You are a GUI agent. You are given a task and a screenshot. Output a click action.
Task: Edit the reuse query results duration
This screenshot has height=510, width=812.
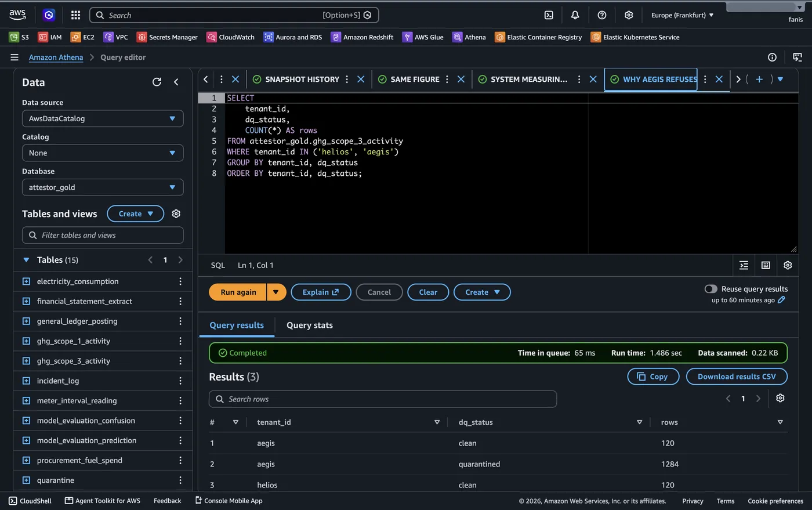point(781,300)
